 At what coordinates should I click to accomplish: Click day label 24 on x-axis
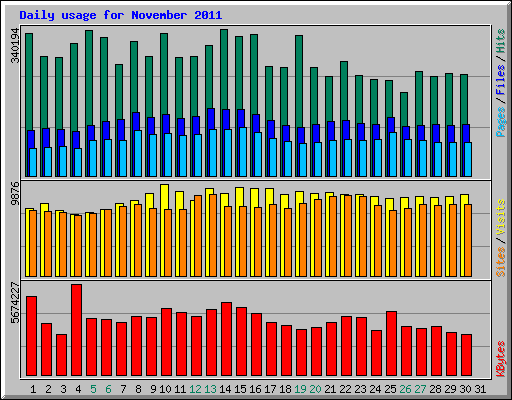pos(375,389)
